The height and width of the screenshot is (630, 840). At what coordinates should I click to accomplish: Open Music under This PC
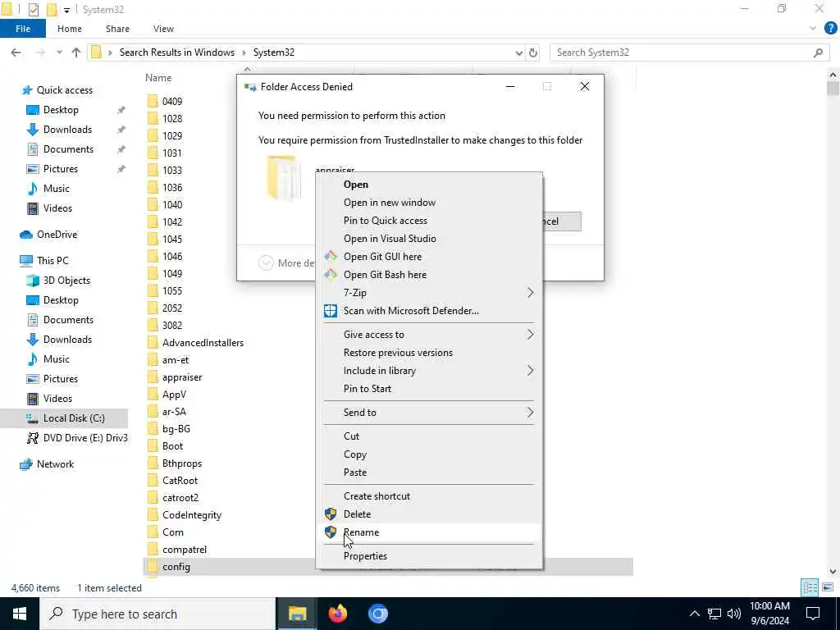point(57,359)
